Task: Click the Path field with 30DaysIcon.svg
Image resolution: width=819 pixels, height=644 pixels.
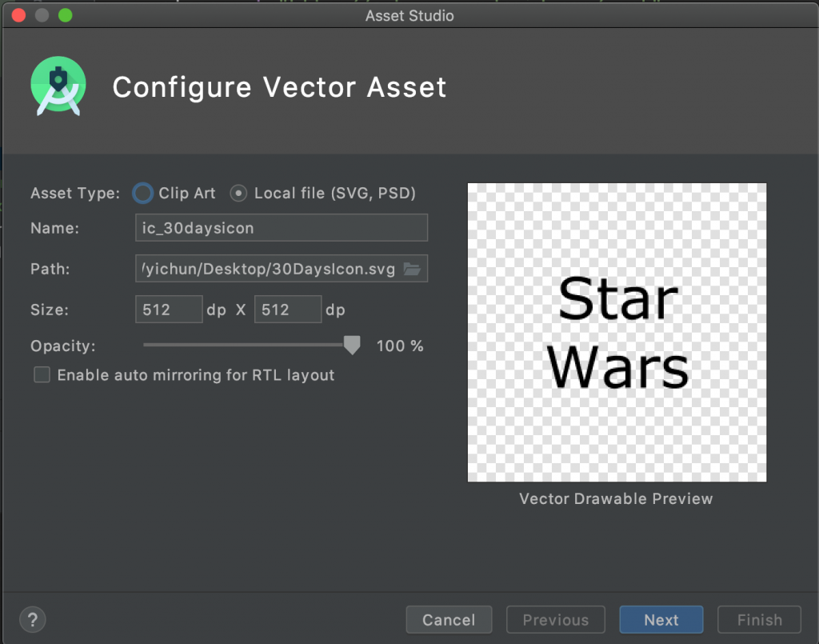Action: [282, 269]
